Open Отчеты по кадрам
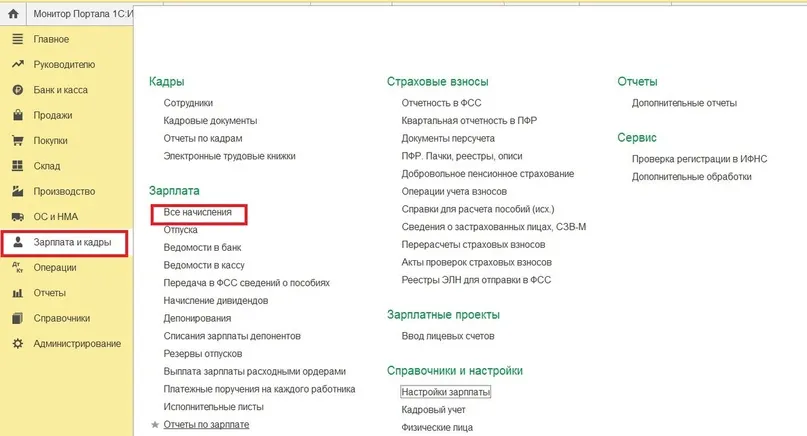Viewport: 807px width, 436px height. (203, 138)
